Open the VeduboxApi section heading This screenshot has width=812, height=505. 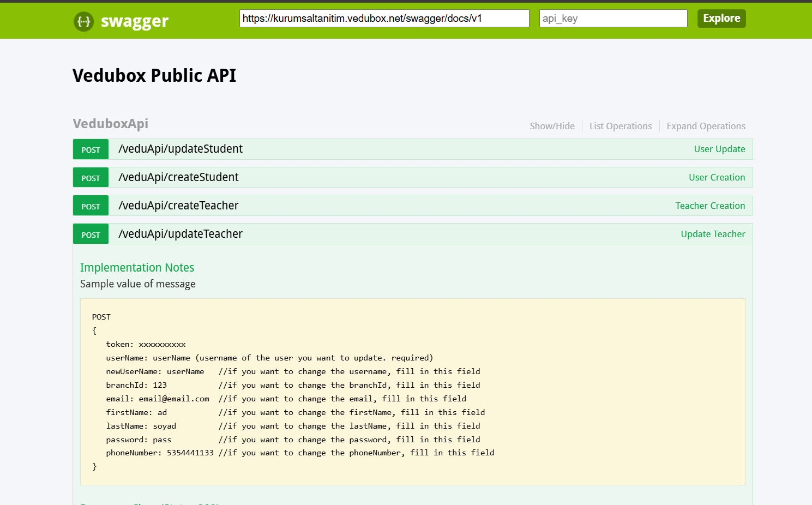111,124
